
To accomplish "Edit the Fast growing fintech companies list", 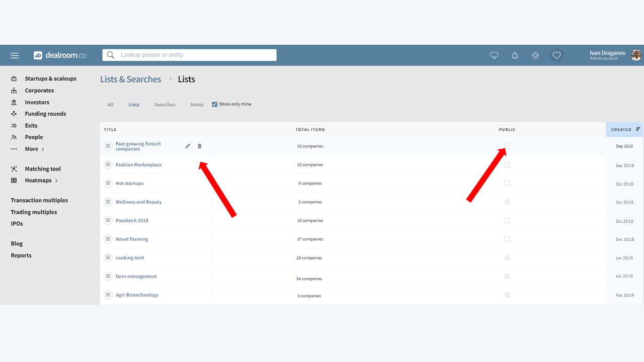I will (x=188, y=146).
